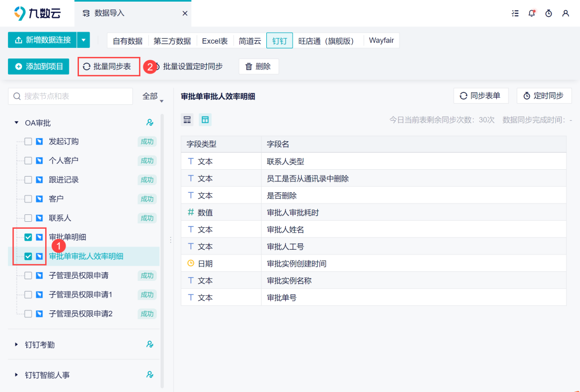Click the task list icon in top bar
The image size is (580, 392).
(515, 13)
